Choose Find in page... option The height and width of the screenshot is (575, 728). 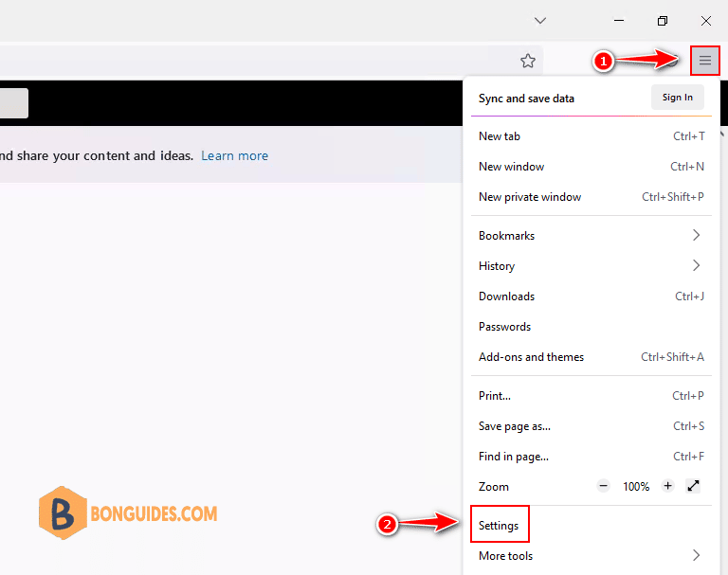[591, 457]
